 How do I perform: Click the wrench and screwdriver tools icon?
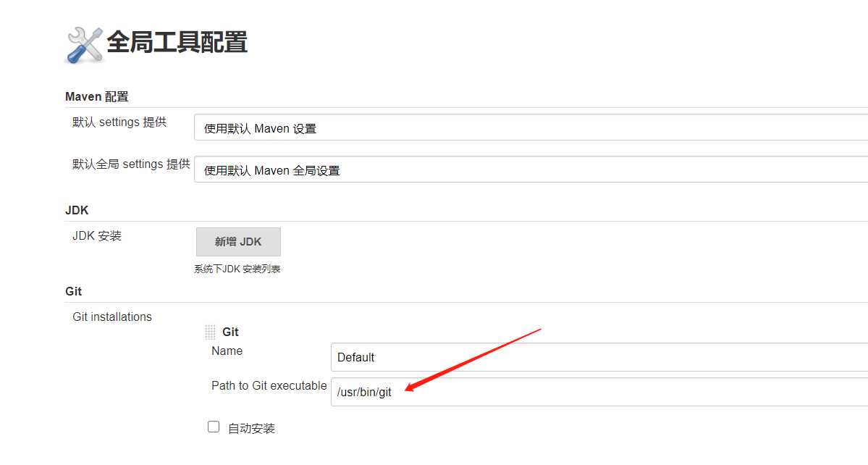point(85,45)
